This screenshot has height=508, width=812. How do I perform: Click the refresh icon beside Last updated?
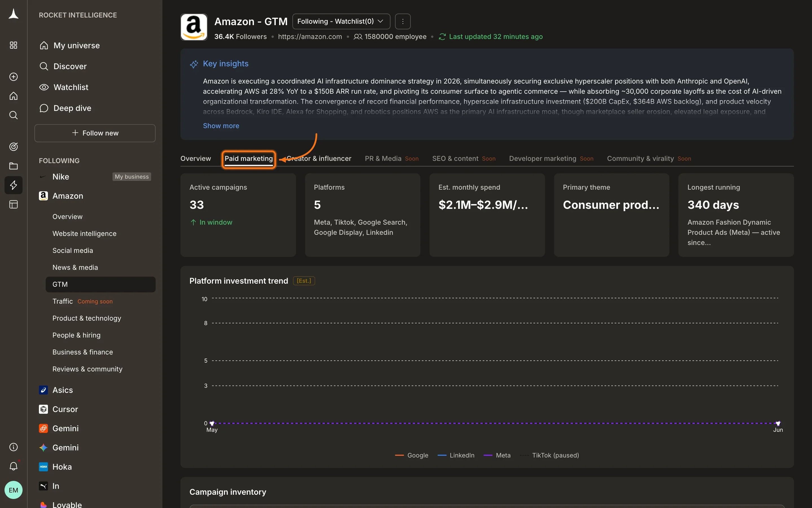442,37
